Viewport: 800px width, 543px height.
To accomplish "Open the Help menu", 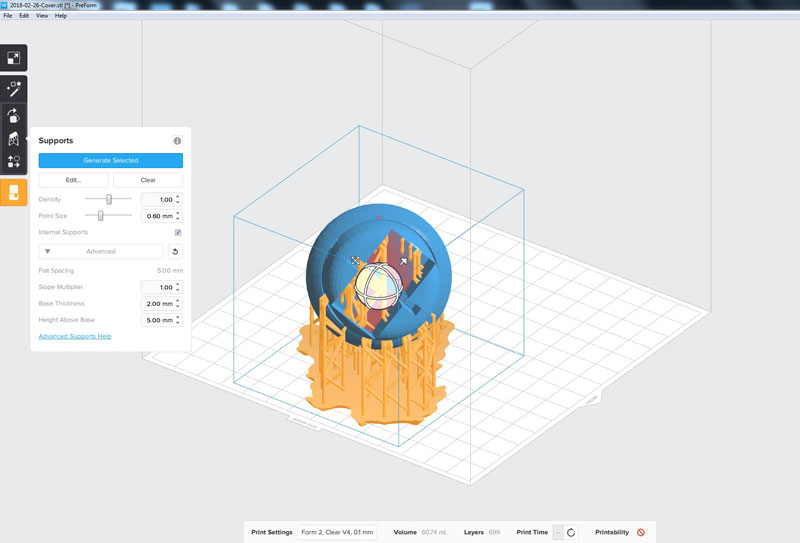I will pyautogui.click(x=61, y=16).
